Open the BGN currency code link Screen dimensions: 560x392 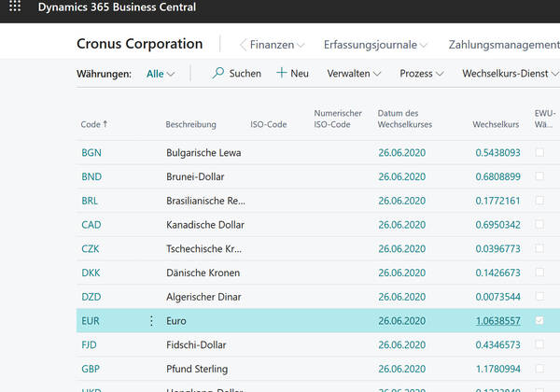coord(91,153)
